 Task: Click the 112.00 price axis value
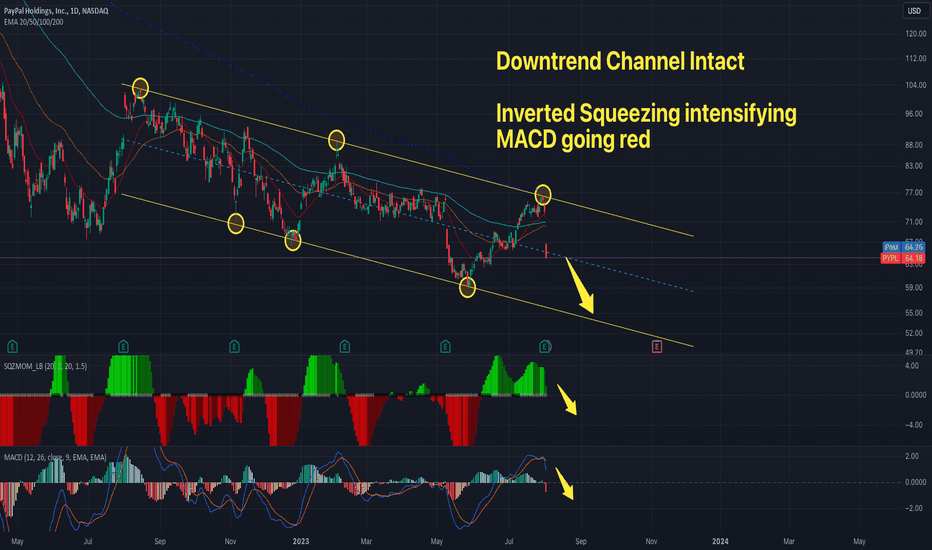pos(915,58)
